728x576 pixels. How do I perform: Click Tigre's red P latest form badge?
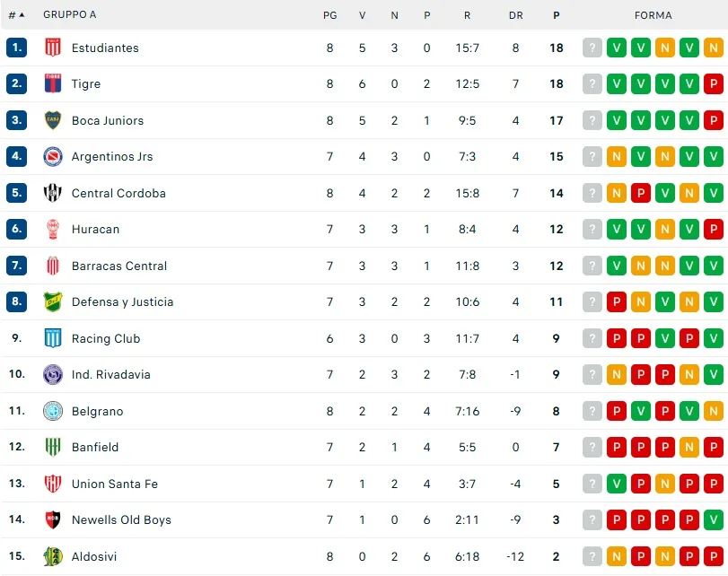(x=714, y=84)
